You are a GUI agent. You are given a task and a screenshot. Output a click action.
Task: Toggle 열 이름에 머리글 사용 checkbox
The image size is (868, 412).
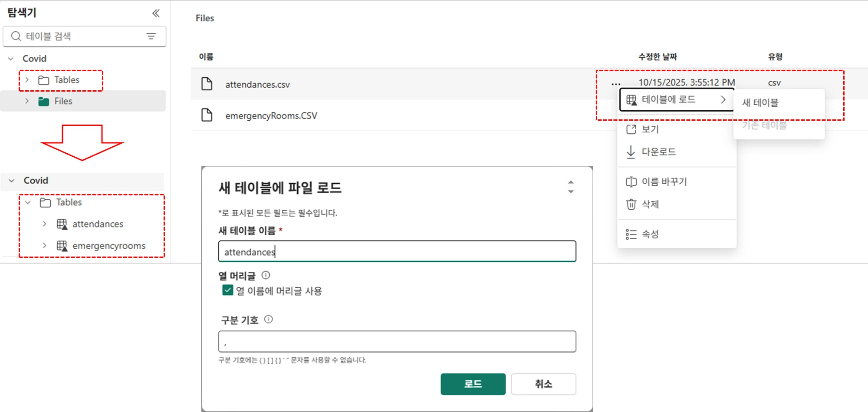tap(228, 290)
